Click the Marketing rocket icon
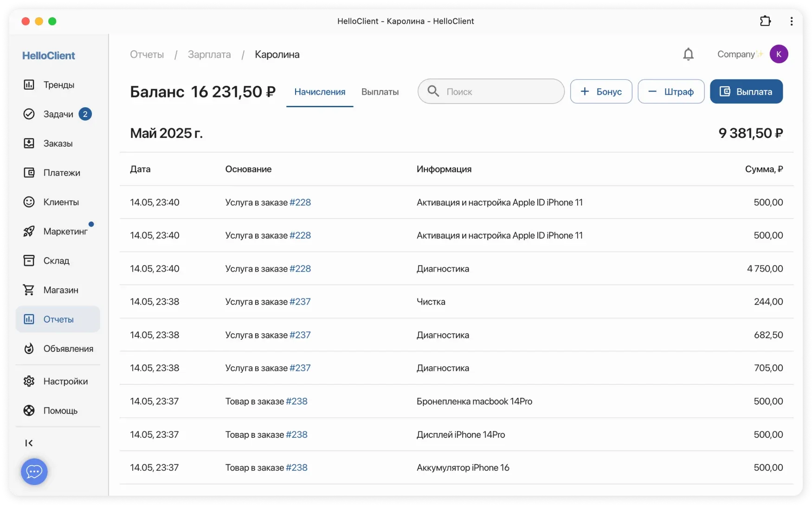Screen dimensions: 812x505 (29, 231)
